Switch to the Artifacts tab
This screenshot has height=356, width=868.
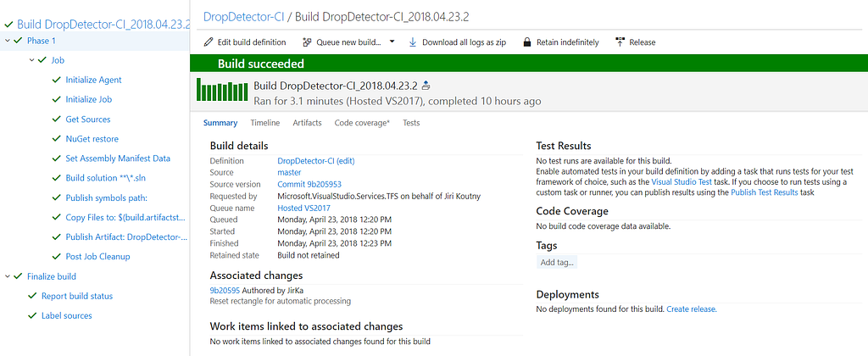[x=307, y=123]
